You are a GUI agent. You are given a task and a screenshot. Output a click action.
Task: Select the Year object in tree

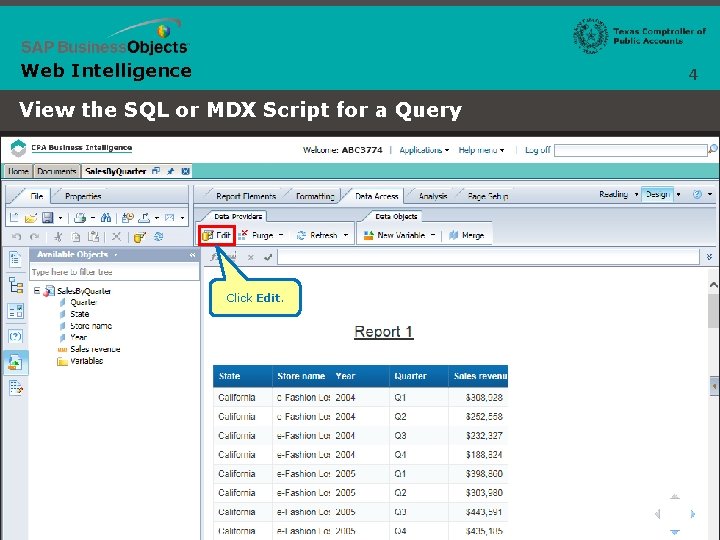pos(79,337)
